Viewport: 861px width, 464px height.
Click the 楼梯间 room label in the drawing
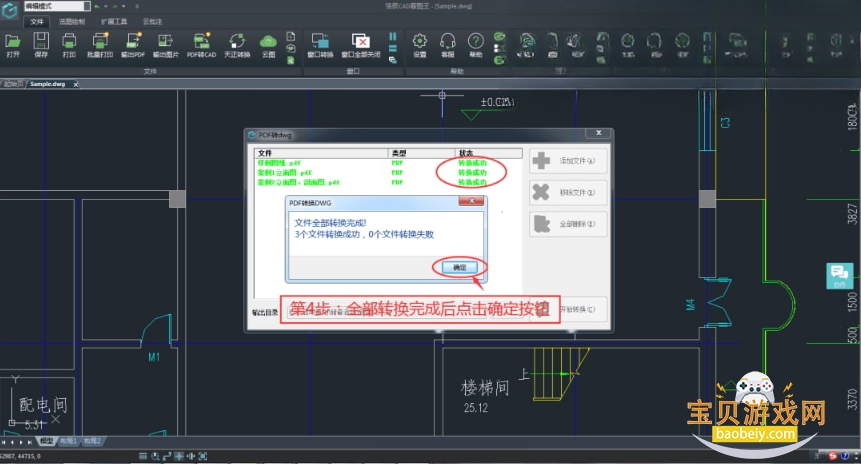[x=485, y=388]
